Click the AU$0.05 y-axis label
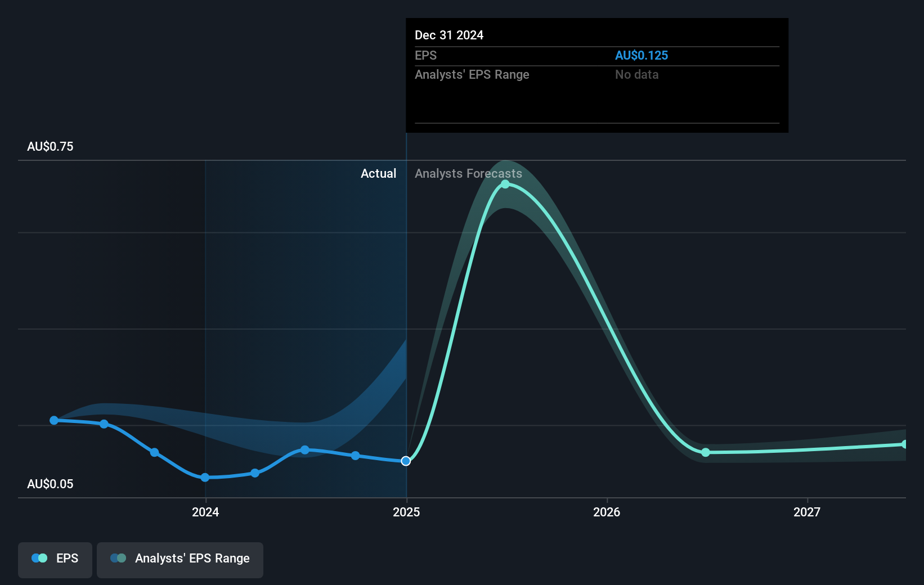The image size is (924, 585). (50, 484)
